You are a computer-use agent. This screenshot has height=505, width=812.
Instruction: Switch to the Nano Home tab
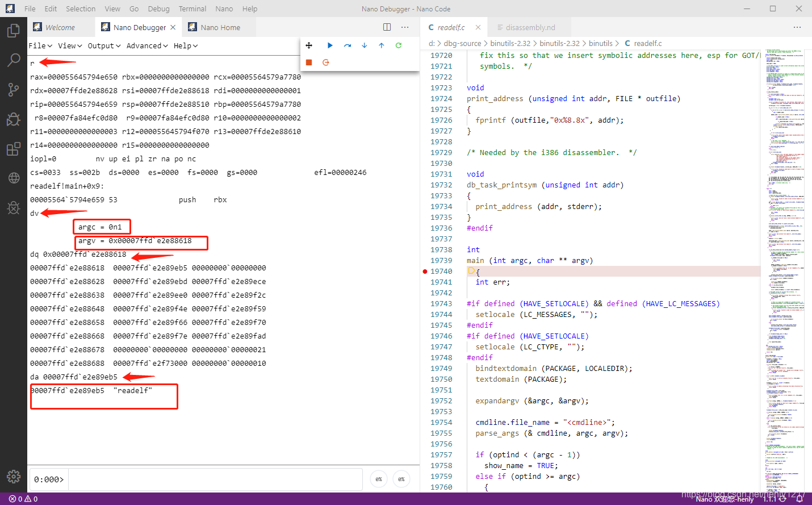click(220, 27)
